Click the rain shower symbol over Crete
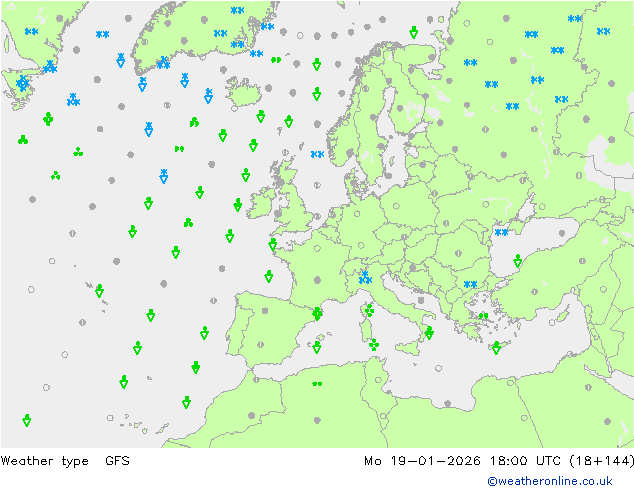Image resolution: width=634 pixels, height=490 pixels. (496, 348)
